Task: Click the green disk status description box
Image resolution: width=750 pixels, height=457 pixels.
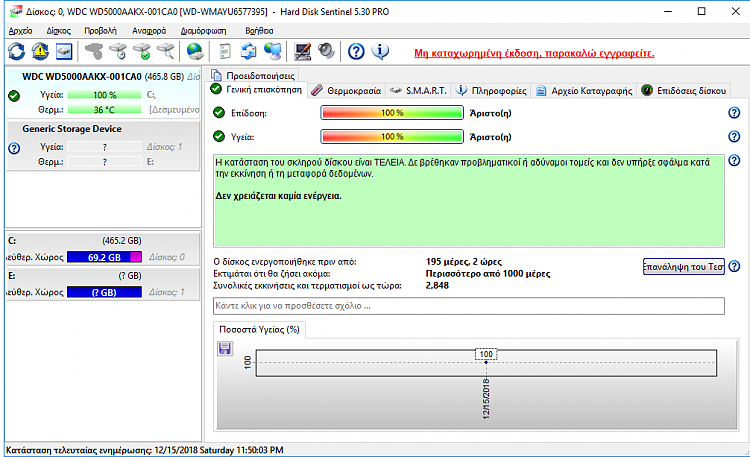Action: point(469,201)
